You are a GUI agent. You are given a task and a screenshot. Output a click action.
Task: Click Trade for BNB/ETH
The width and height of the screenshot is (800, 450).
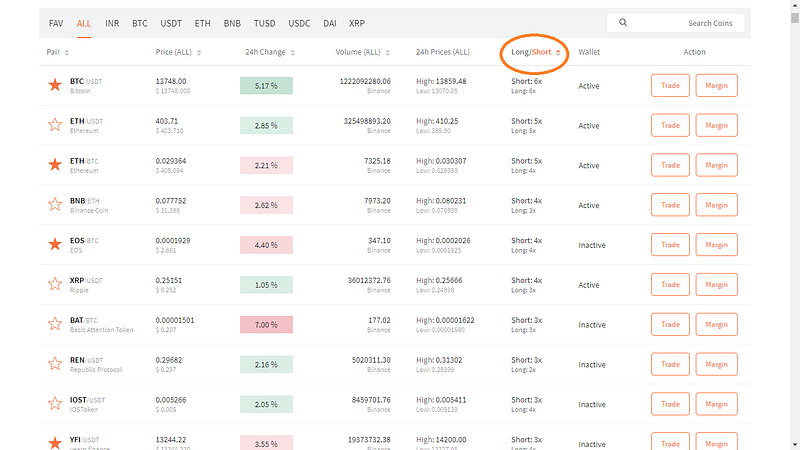pos(670,205)
